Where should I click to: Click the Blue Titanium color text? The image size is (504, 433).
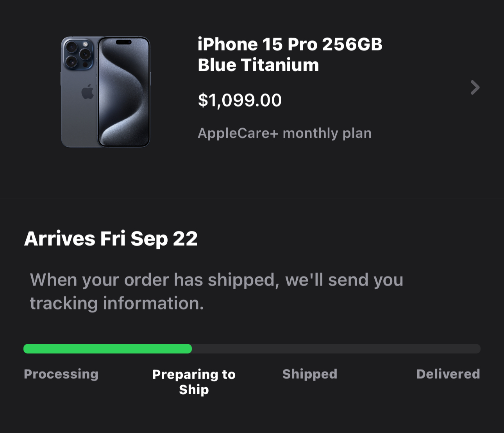click(x=258, y=65)
